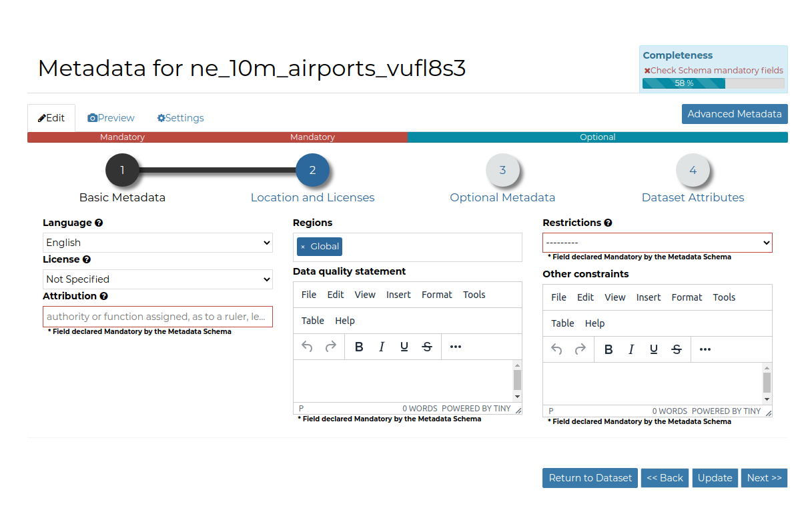This screenshot has height=510, width=812.
Task: Click the Attribution help question mark
Action: point(104,295)
